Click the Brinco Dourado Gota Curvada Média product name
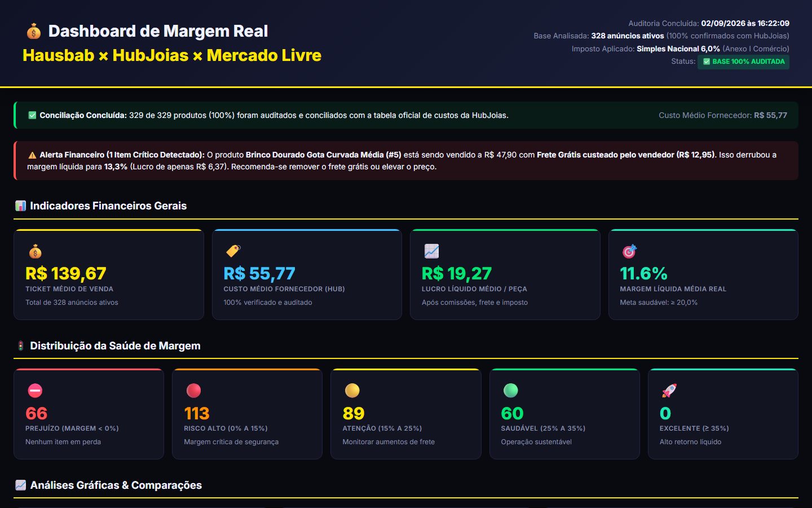 (x=323, y=155)
